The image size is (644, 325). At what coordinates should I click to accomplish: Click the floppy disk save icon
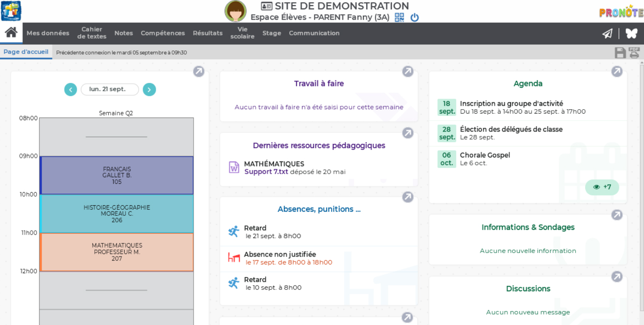620,52
